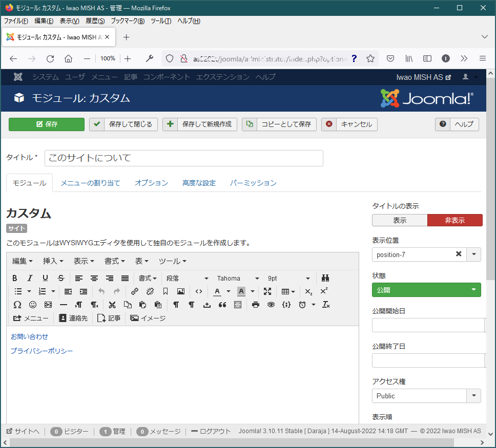Apply the text color A button
The height and width of the screenshot is (448, 496).
point(217,291)
